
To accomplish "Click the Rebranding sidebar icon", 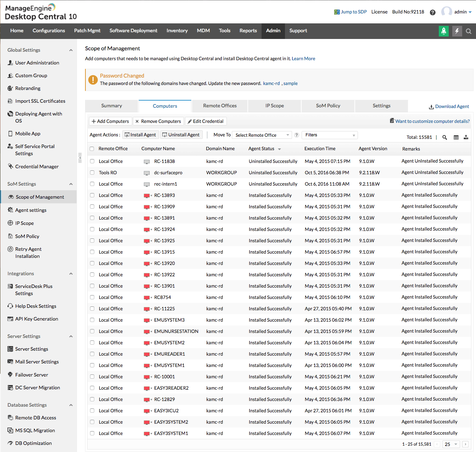I will (x=10, y=88).
